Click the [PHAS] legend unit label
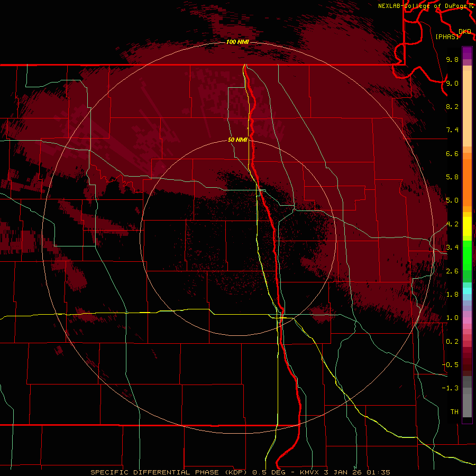This screenshot has height=476, width=476. pyautogui.click(x=447, y=36)
